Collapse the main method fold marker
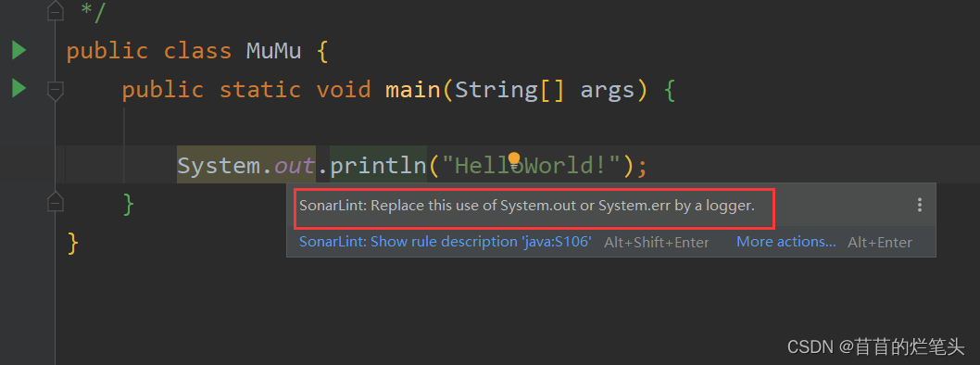This screenshot has width=980, height=365. 56,90
